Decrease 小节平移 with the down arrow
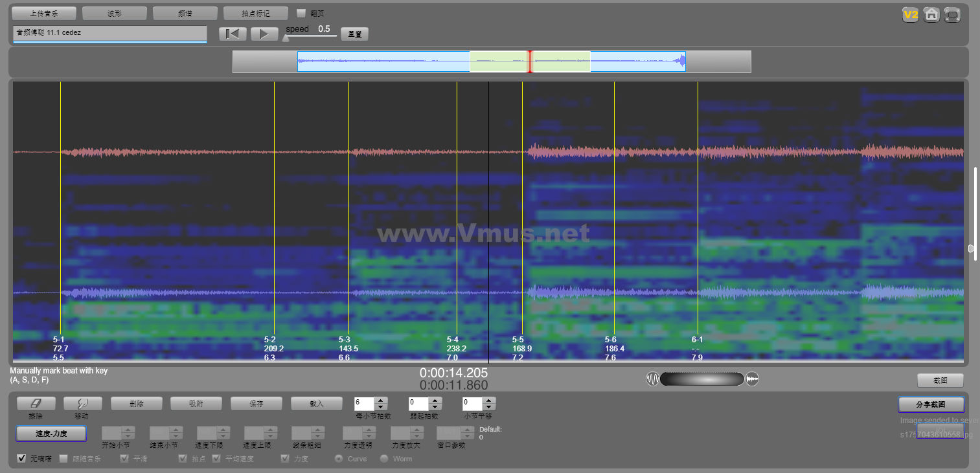 tap(489, 407)
